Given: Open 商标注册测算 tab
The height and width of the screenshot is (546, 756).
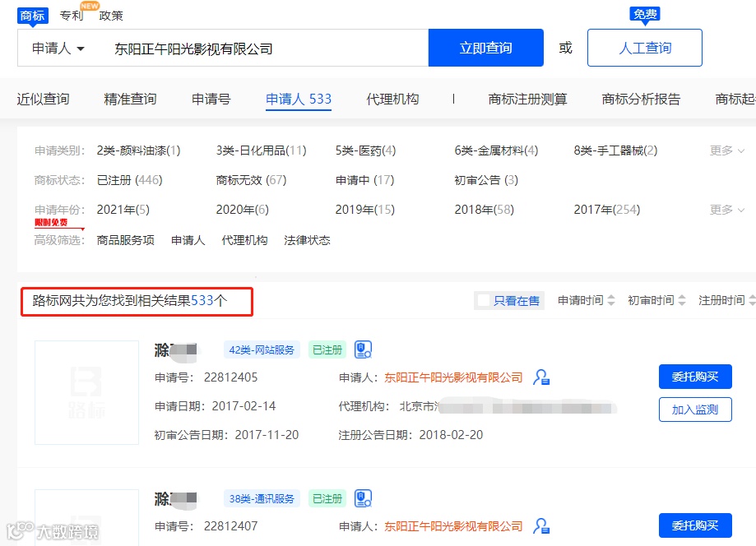Looking at the screenshot, I should point(527,99).
